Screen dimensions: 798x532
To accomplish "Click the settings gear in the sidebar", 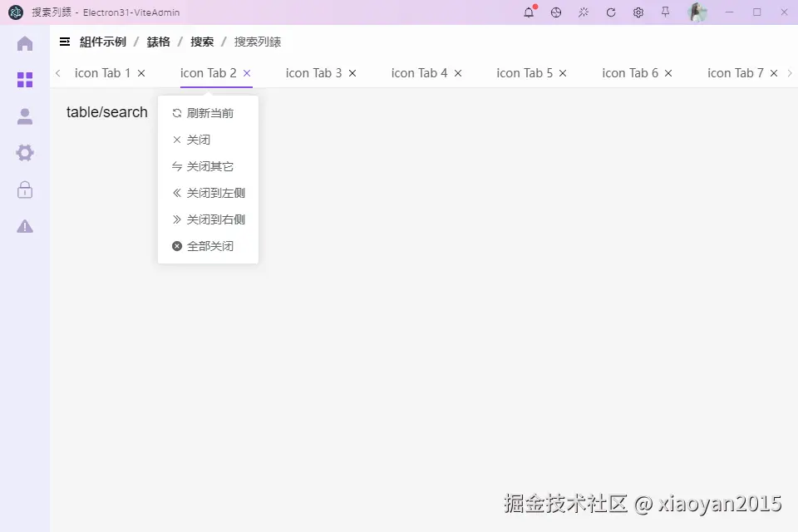I will 25,153.
